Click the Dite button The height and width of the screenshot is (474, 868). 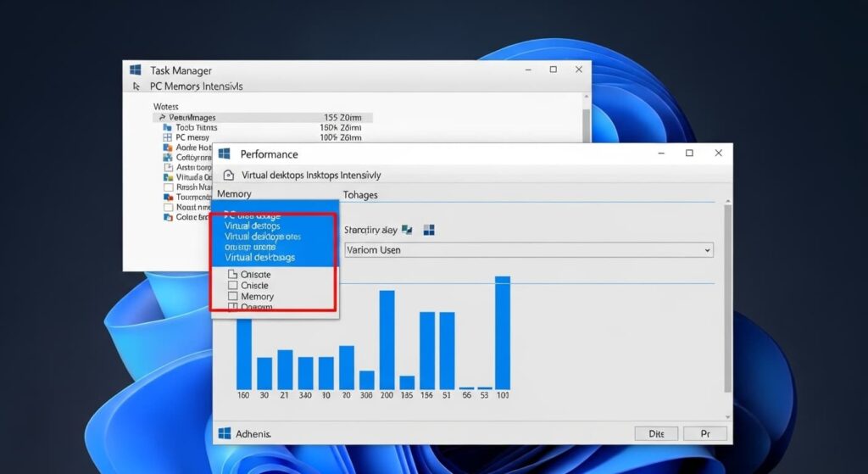tap(657, 433)
